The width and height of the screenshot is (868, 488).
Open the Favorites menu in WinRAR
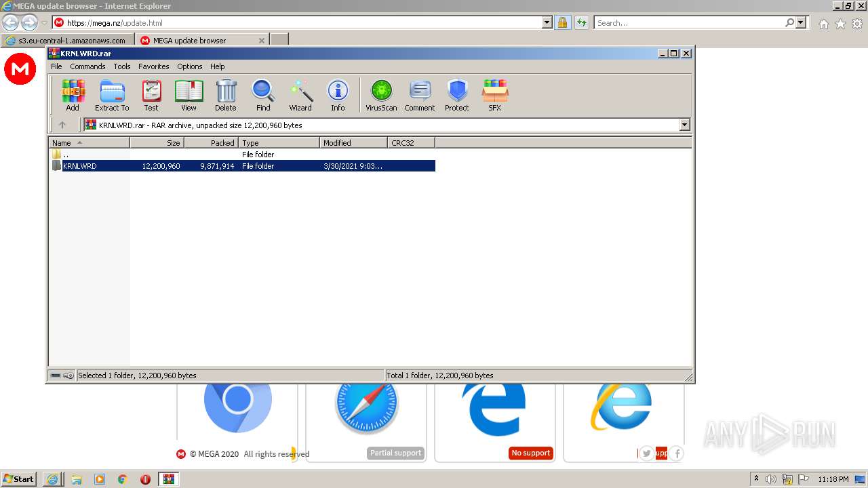coord(154,66)
